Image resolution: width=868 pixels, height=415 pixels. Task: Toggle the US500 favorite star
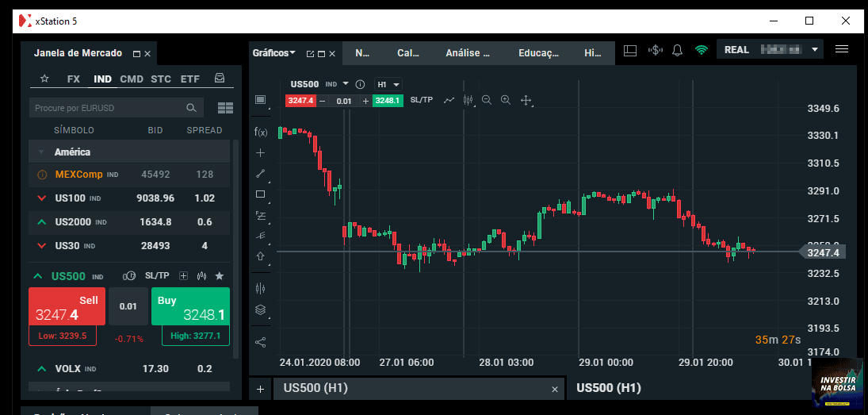tap(220, 276)
